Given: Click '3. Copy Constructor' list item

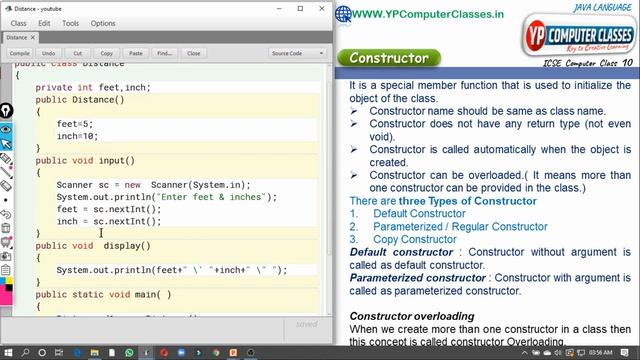Looking at the screenshot, I should pyautogui.click(x=403, y=239).
